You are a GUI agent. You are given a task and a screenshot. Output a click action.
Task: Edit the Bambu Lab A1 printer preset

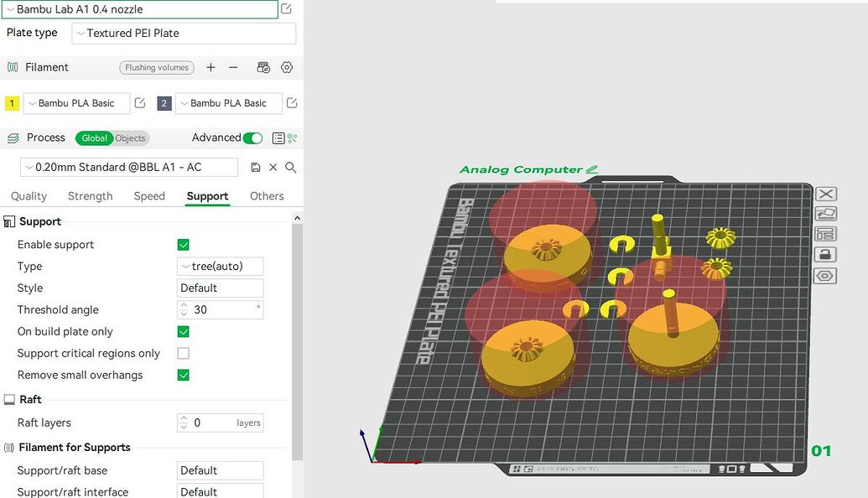pos(286,9)
